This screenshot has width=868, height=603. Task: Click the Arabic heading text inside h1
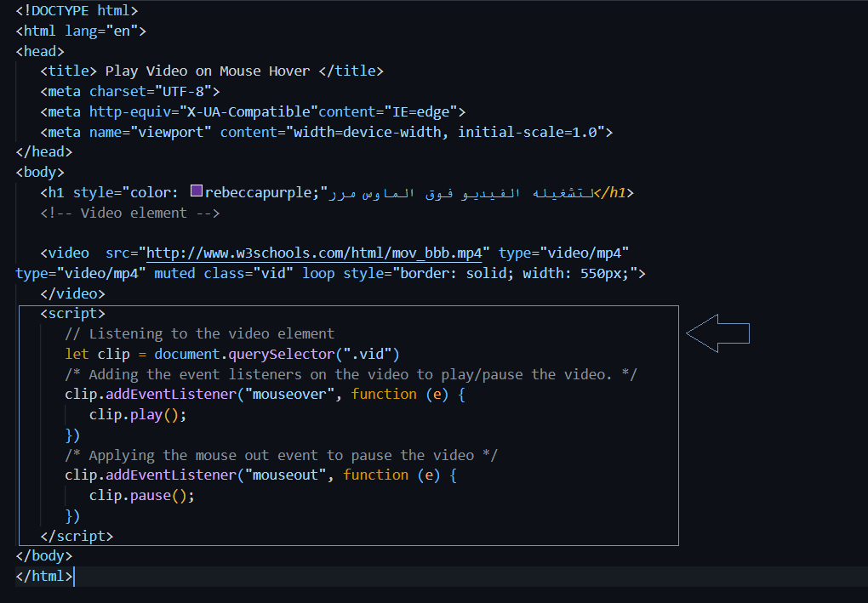pyautogui.click(x=460, y=193)
